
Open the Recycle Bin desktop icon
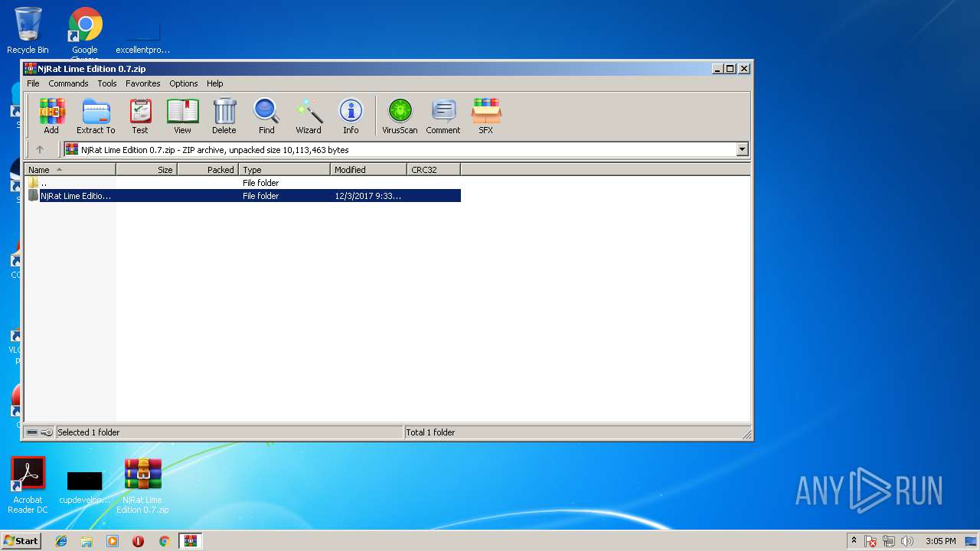[28, 31]
